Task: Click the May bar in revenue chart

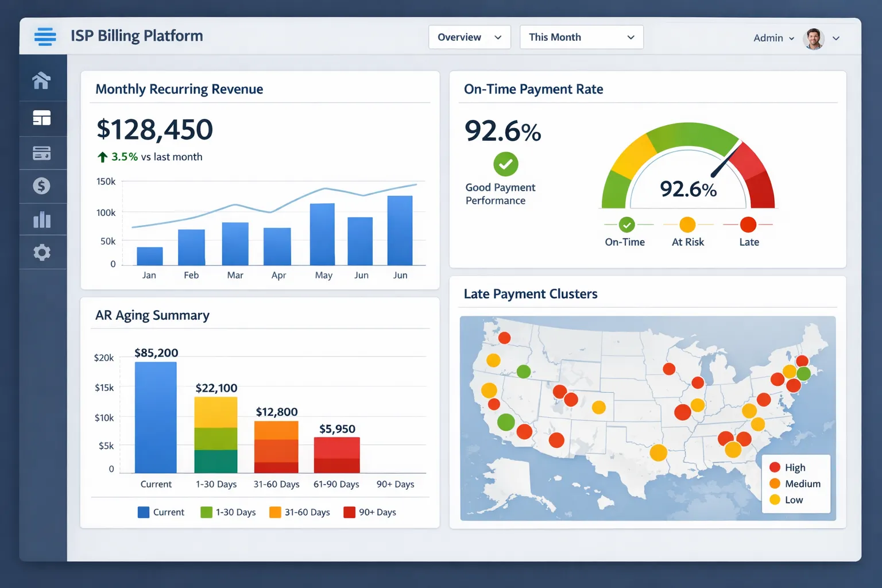Action: [x=322, y=234]
